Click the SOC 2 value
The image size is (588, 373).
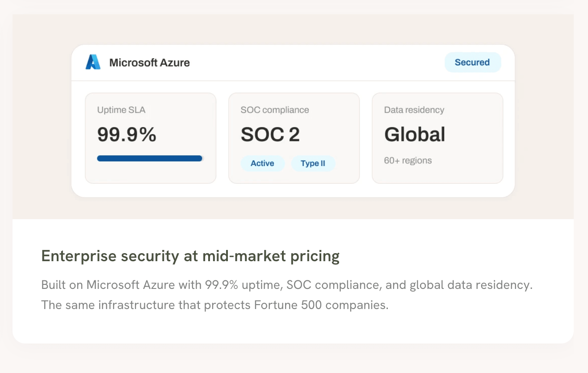(x=270, y=134)
